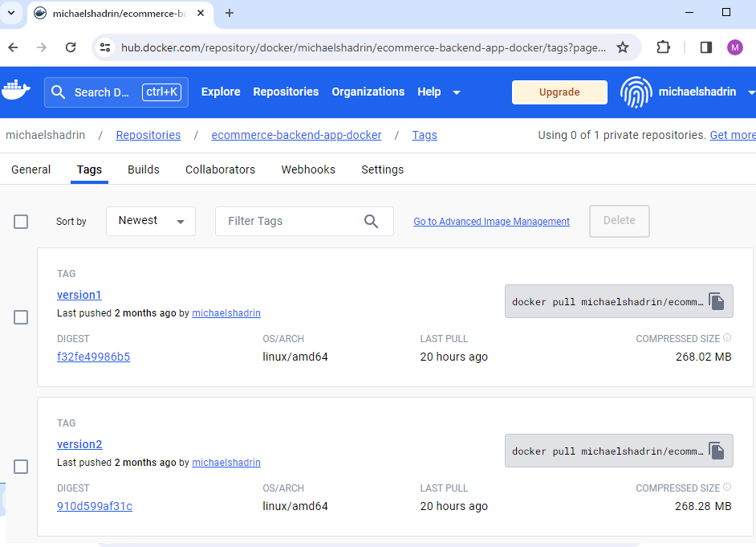Click the version1 docker pull command box
The image size is (756, 547).
pyautogui.click(x=619, y=301)
